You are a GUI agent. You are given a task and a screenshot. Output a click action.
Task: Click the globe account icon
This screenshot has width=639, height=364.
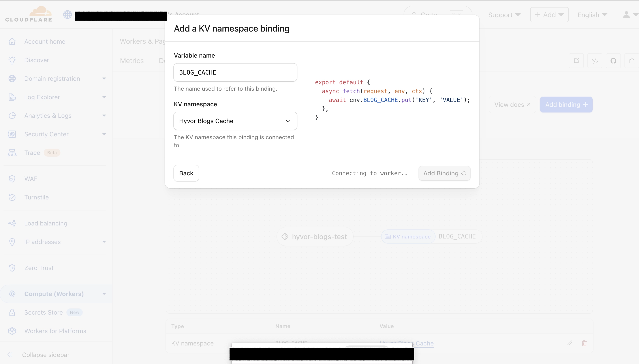67,15
